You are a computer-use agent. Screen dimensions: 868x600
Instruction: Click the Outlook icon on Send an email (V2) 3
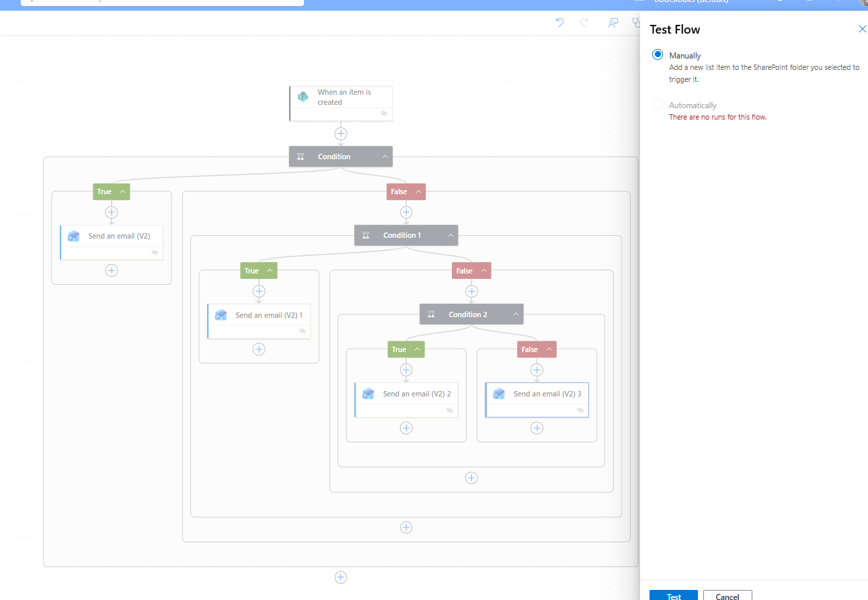pos(498,394)
